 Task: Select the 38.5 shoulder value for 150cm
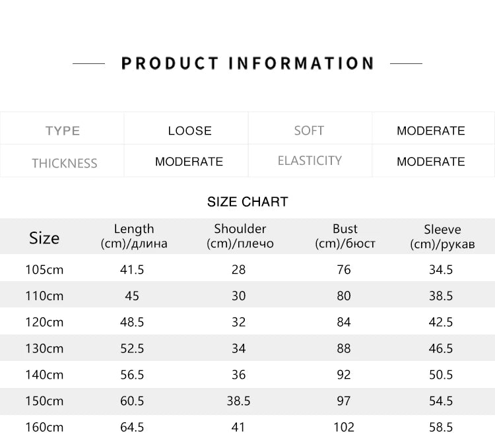(238, 401)
